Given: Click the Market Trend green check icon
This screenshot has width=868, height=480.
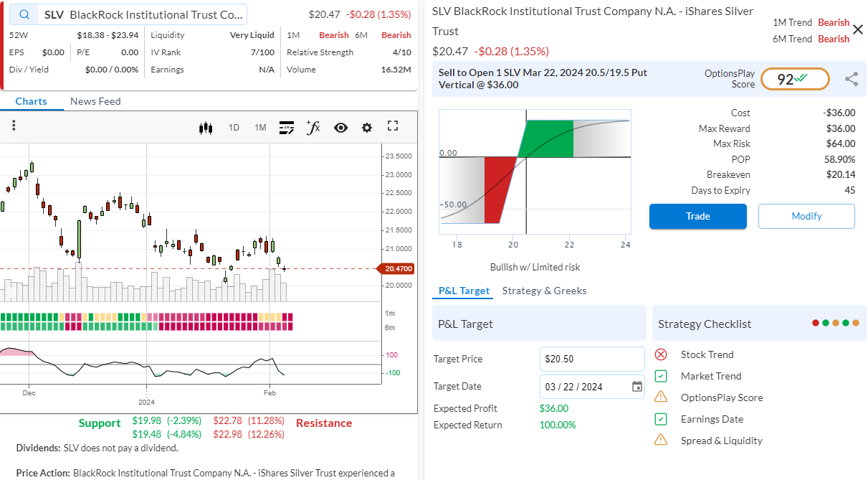Looking at the screenshot, I should click(x=662, y=376).
